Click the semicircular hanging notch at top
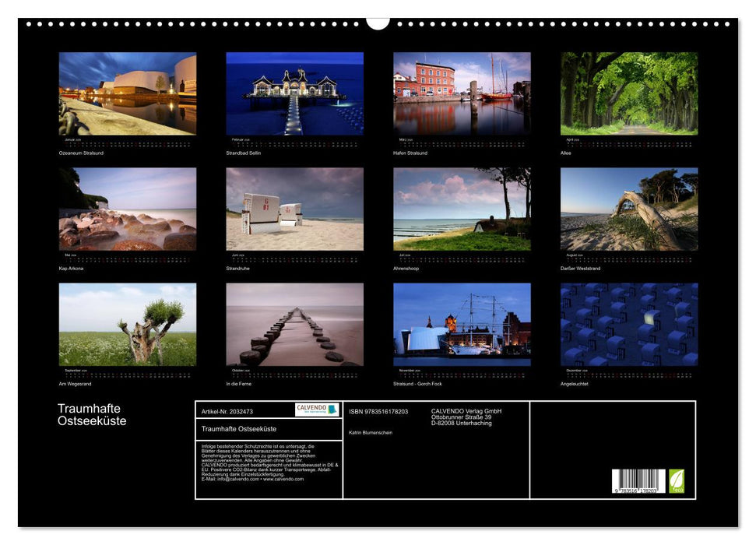Viewport: 756px width, 545px height. [x=378, y=23]
